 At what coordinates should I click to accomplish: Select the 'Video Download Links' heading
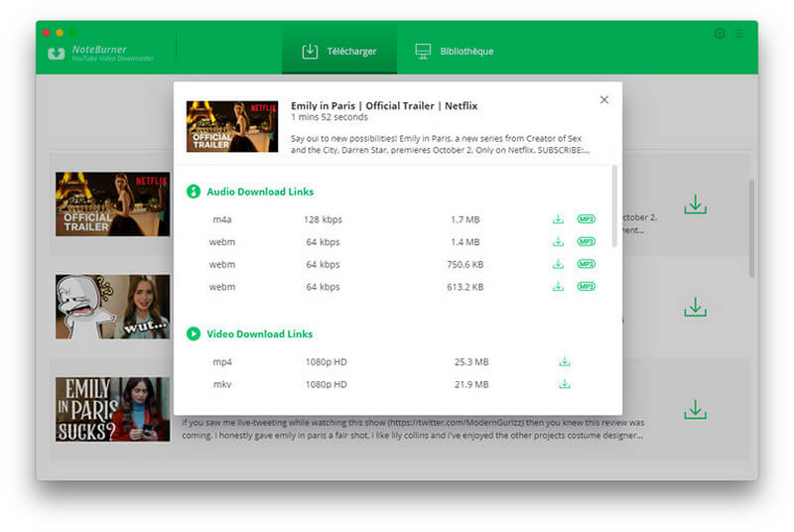pos(259,333)
